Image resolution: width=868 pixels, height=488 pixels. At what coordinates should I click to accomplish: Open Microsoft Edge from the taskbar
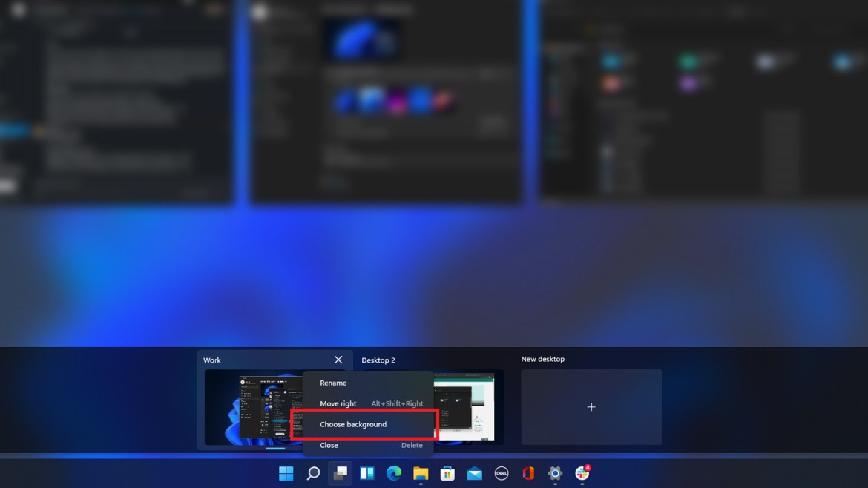click(393, 472)
